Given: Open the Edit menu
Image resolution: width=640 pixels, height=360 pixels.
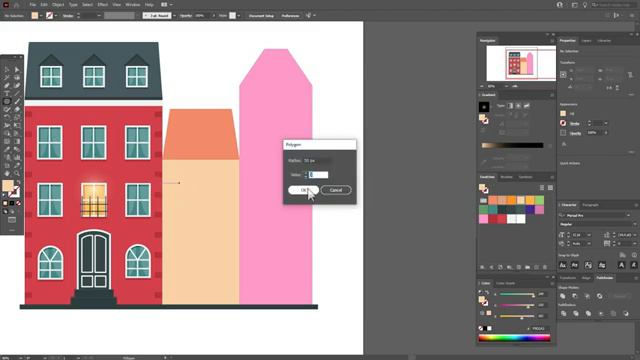Looking at the screenshot, I should click(x=44, y=4).
